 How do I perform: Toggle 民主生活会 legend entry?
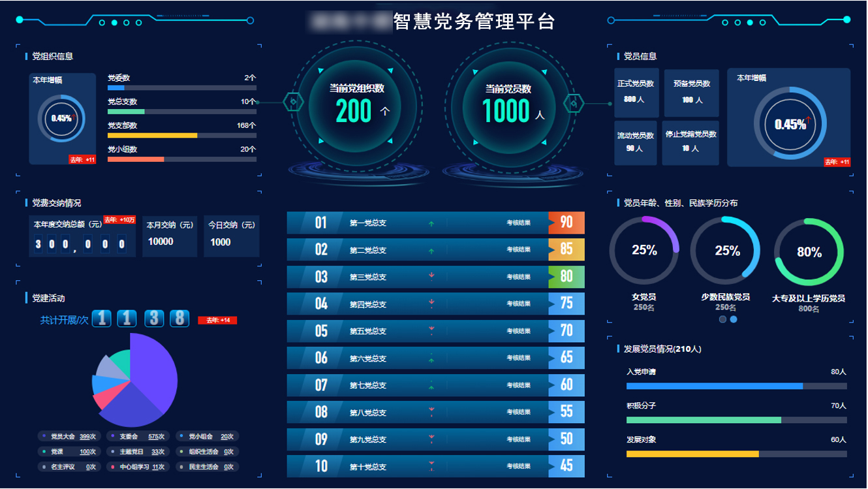tap(208, 467)
